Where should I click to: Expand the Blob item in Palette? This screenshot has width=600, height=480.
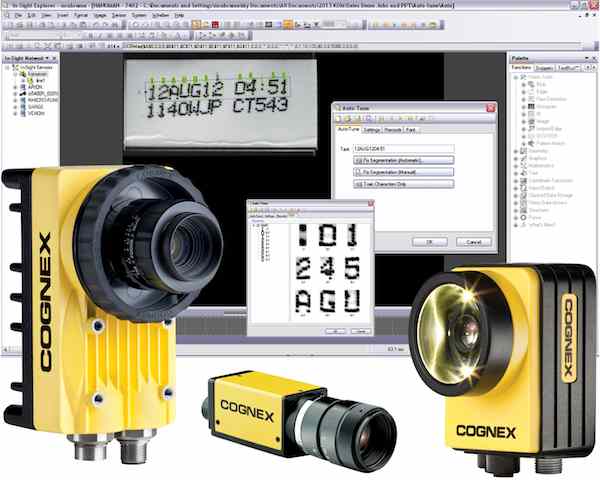point(523,84)
